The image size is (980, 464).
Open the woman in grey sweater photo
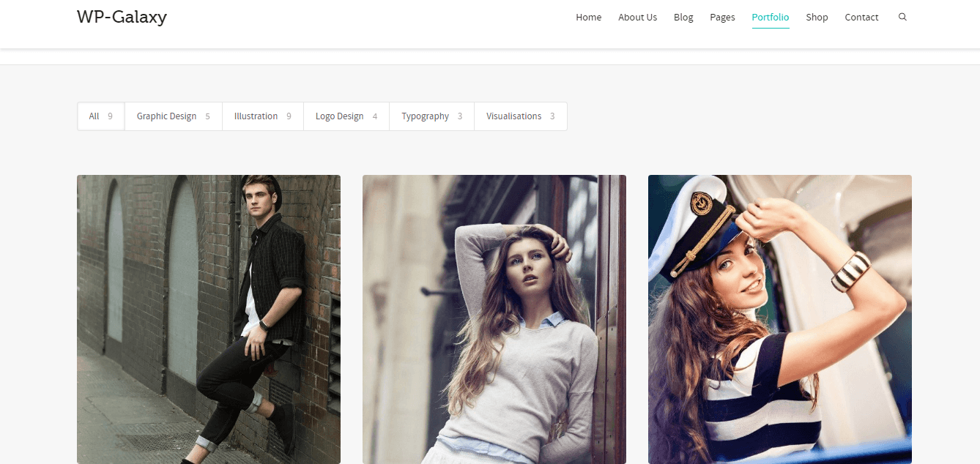coord(494,319)
